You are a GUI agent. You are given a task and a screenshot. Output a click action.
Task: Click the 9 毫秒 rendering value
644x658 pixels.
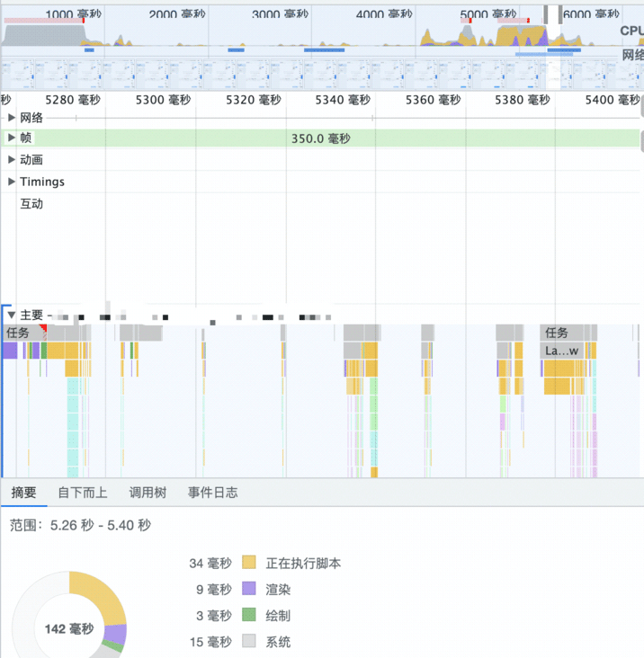[x=214, y=590]
